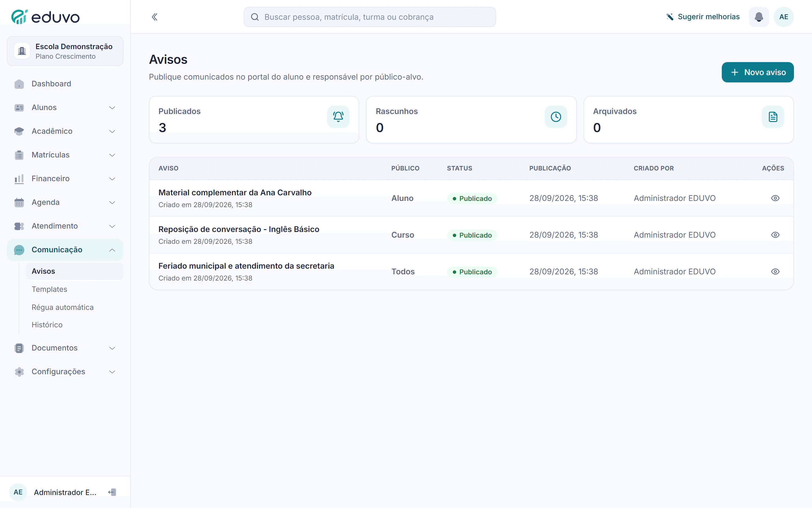This screenshot has height=508, width=812.
Task: Open notifications bell icon
Action: [x=759, y=17]
